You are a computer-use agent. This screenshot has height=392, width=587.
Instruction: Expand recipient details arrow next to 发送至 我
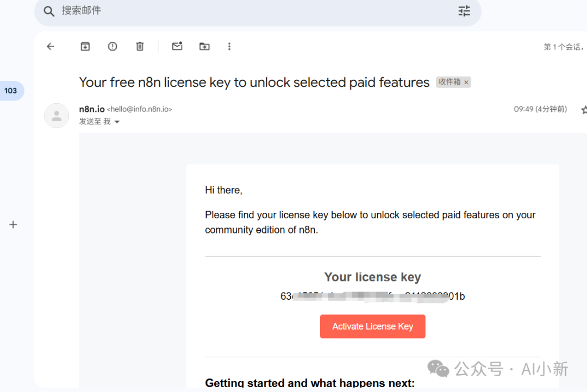pos(117,122)
